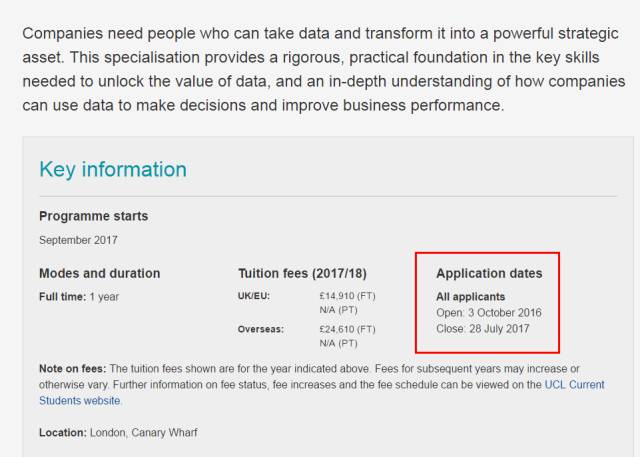Click the Key information heading

pos(113,169)
